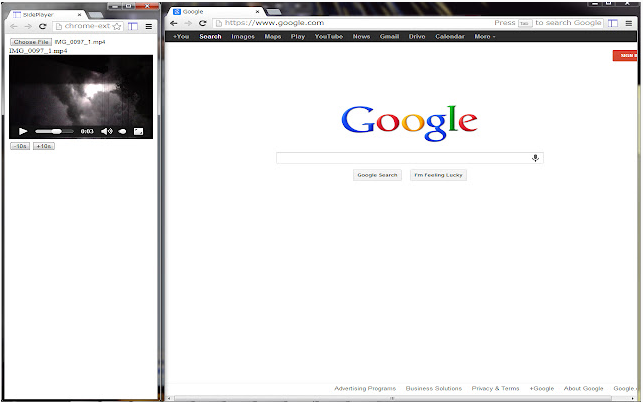Reload the SidePlayer window page
This screenshot has height=402, width=643.
[x=42, y=26]
